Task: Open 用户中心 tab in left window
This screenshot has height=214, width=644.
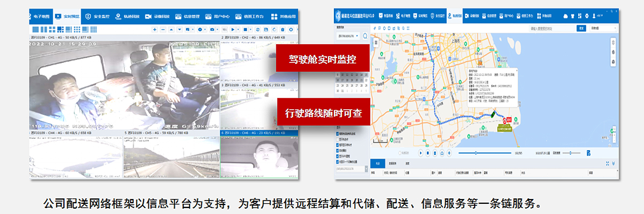Action: tap(217, 17)
